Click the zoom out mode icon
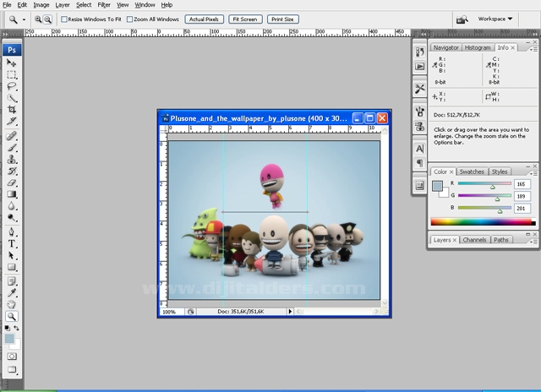The height and width of the screenshot is (392, 541). point(47,19)
